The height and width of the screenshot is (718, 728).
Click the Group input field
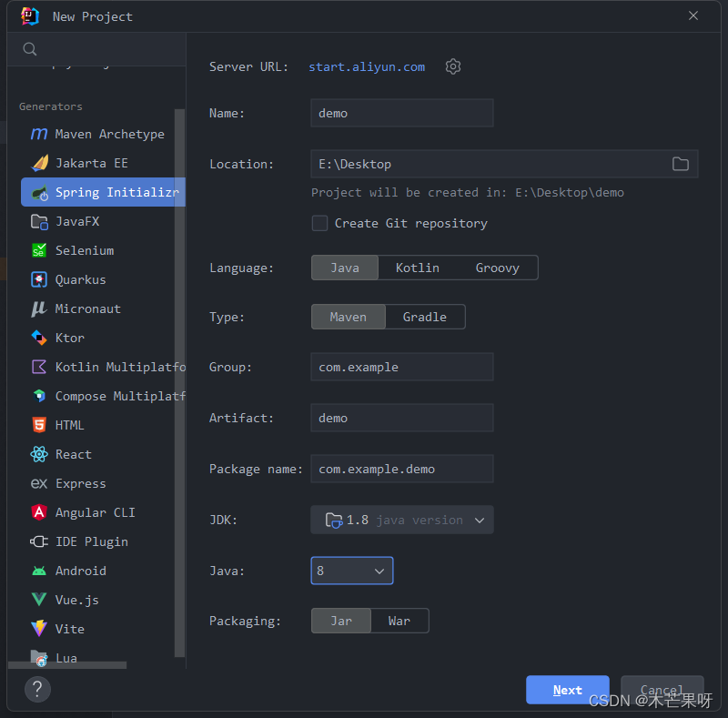click(x=402, y=367)
